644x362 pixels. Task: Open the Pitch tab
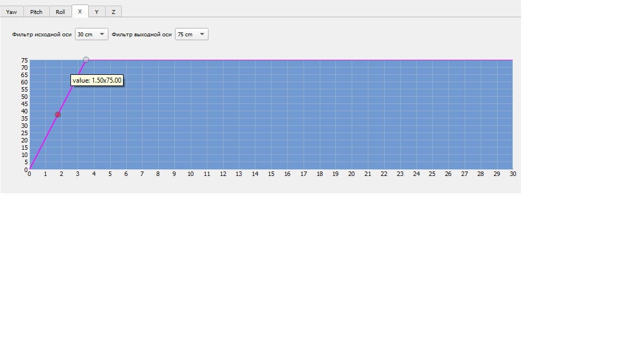click(36, 12)
